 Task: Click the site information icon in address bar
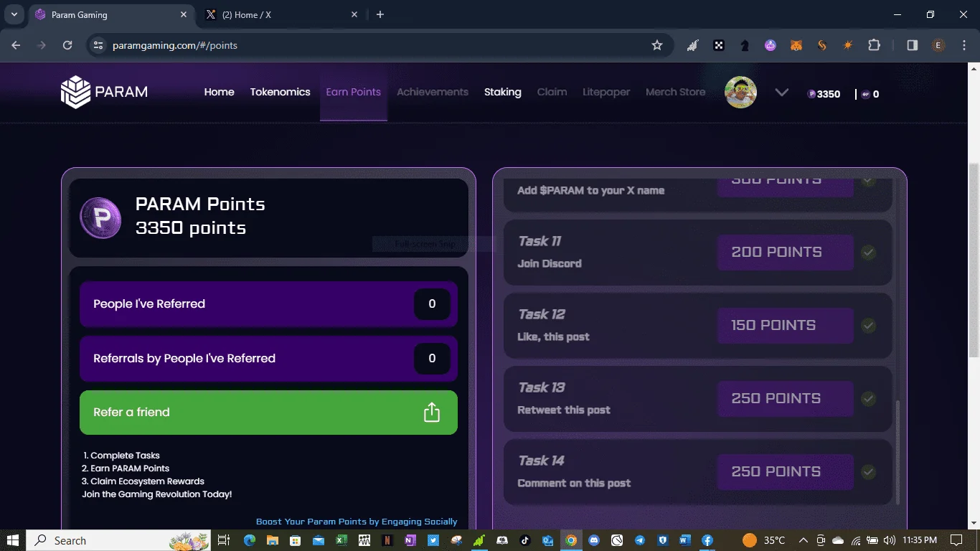(98, 45)
